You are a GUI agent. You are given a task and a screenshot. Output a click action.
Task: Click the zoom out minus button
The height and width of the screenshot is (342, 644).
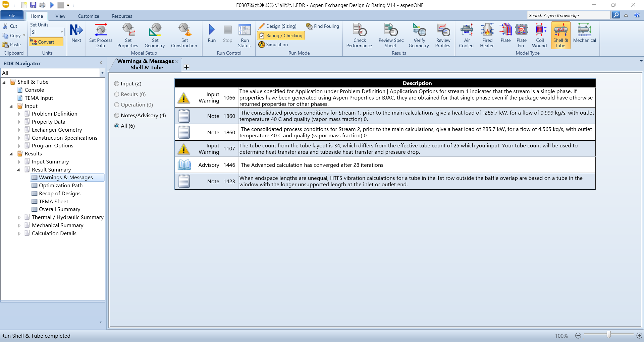[x=578, y=336]
